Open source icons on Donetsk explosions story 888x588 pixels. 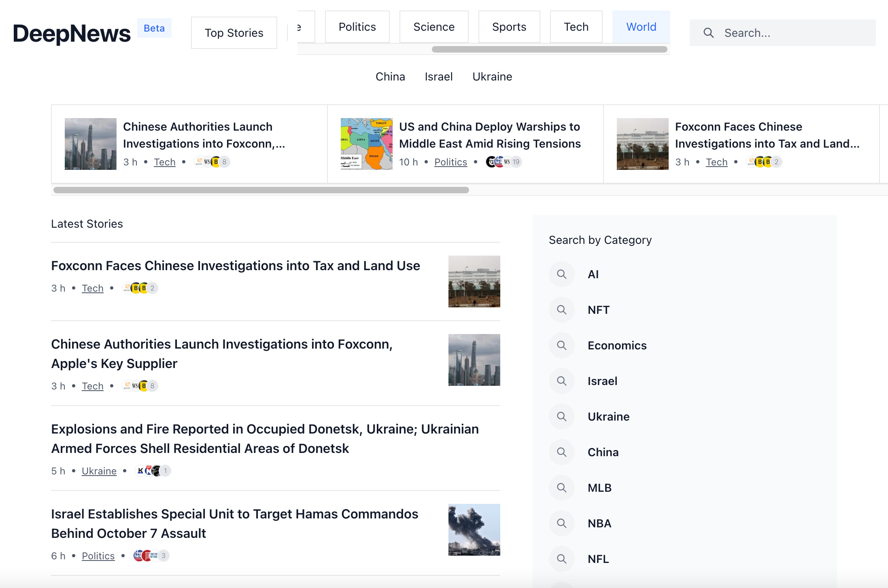tap(153, 471)
